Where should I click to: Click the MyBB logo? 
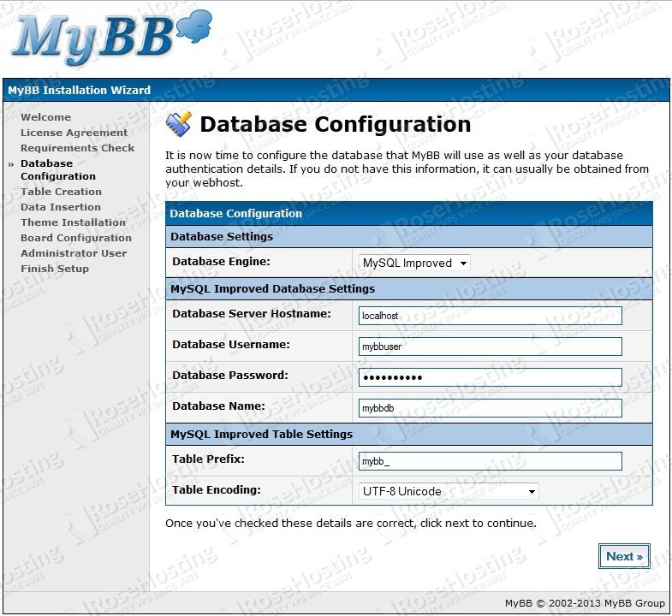111,38
